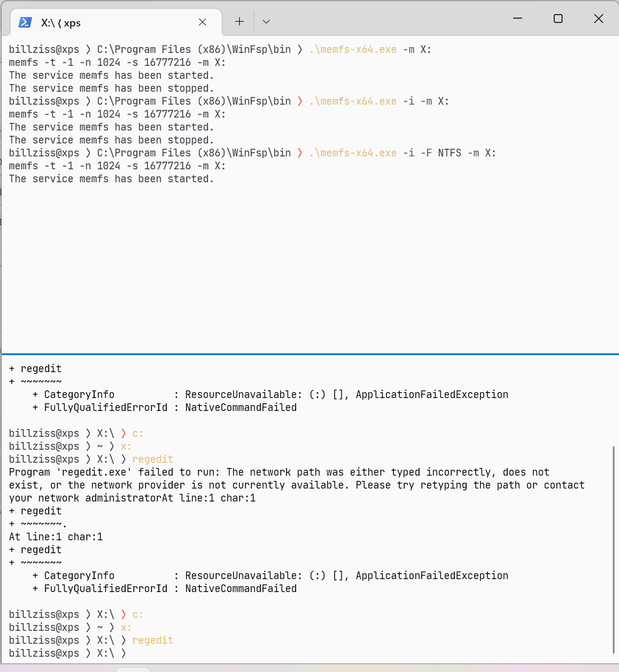Open a new terminal tab with the plus icon
The width and height of the screenshot is (619, 672).
point(239,21)
